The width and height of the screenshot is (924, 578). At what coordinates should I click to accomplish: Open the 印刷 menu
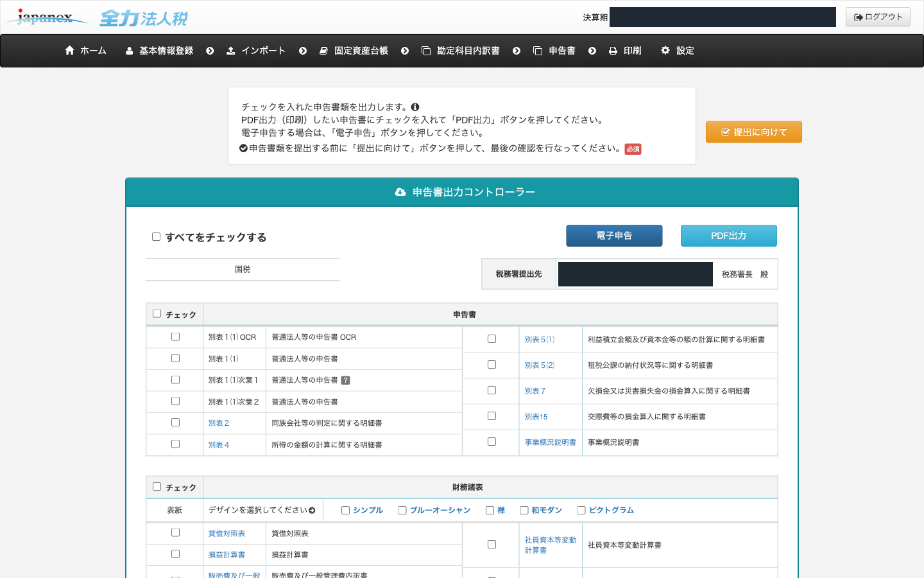[625, 51]
